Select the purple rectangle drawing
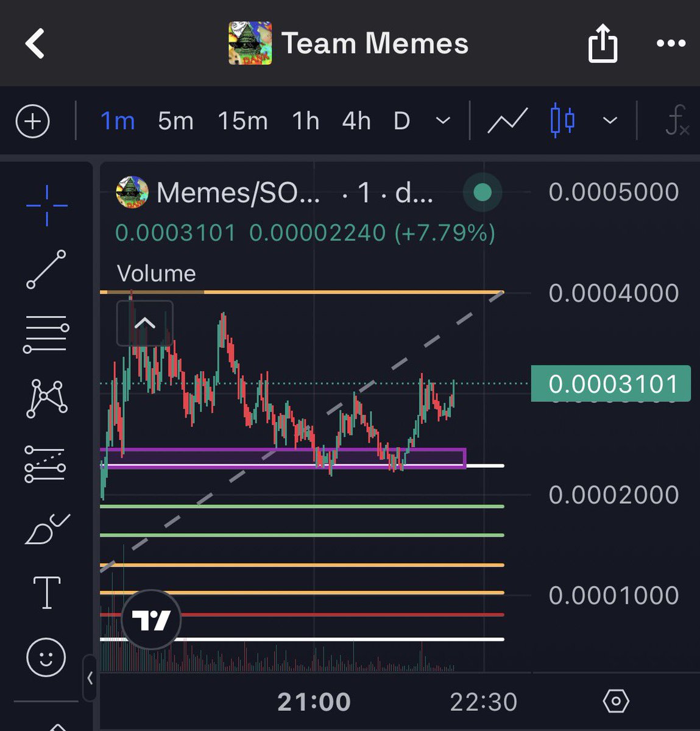 [x=283, y=458]
